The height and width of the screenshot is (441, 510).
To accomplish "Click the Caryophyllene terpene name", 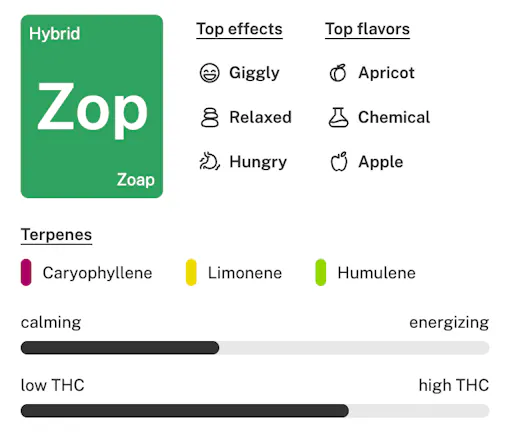I will coord(97,273).
